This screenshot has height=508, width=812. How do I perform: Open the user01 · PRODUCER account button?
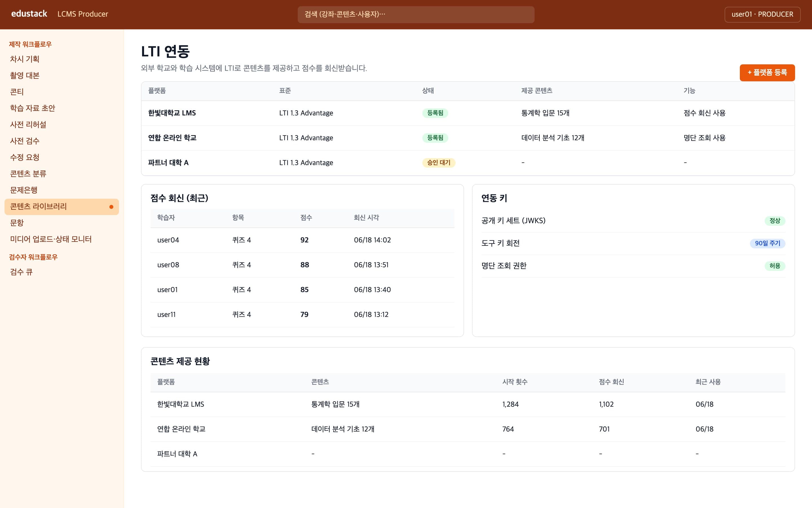(x=762, y=14)
